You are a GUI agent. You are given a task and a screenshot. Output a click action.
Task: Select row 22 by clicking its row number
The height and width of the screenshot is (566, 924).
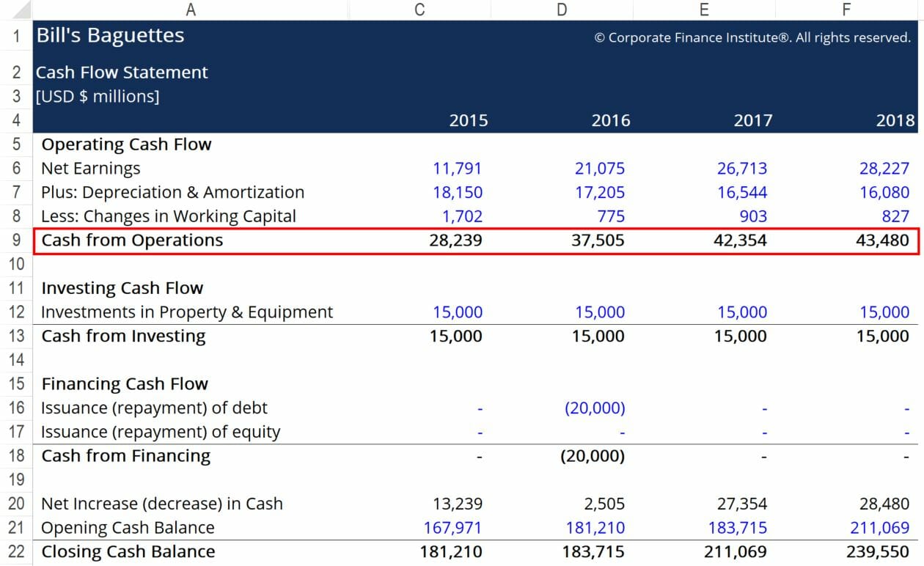pos(15,551)
